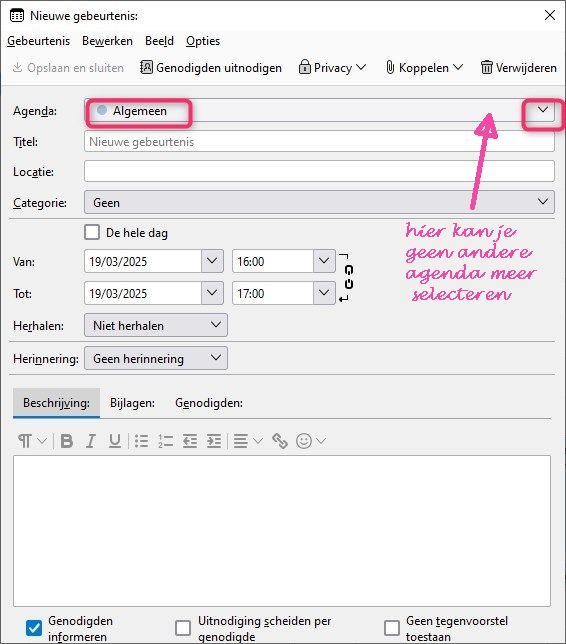
Task: Check Geen tegenvoorstel toestaan
Action: 392,628
